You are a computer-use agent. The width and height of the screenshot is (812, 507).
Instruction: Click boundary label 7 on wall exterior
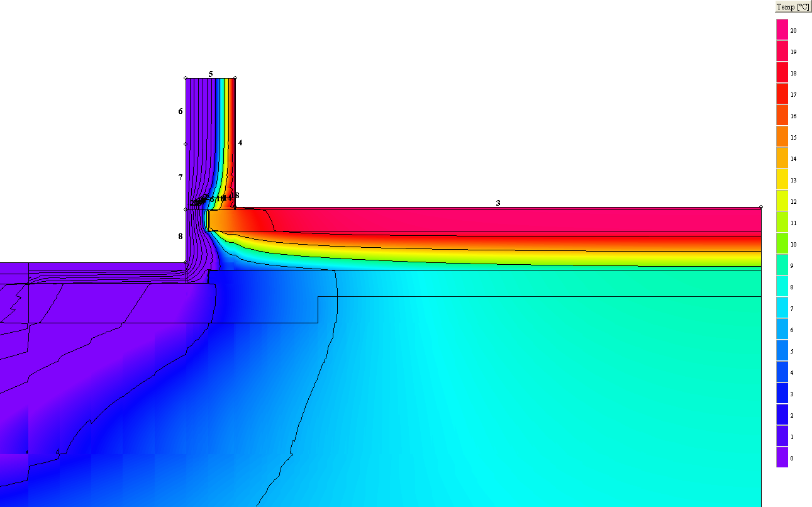(181, 177)
